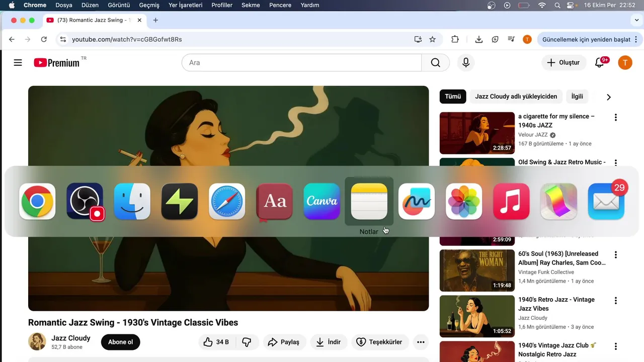Screen dimensions: 644x362
Task: Open 'a cigarette for my silence' thumbnail
Action: [x=477, y=133]
